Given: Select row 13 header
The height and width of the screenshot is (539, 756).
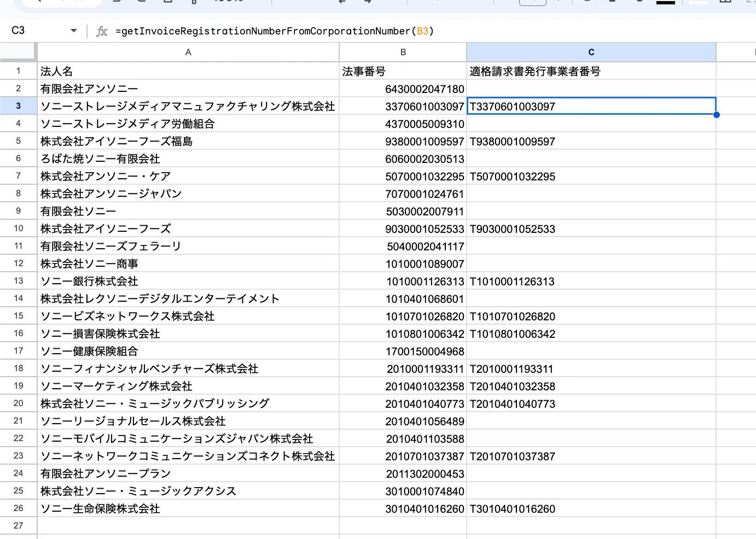Looking at the screenshot, I should [x=18, y=281].
